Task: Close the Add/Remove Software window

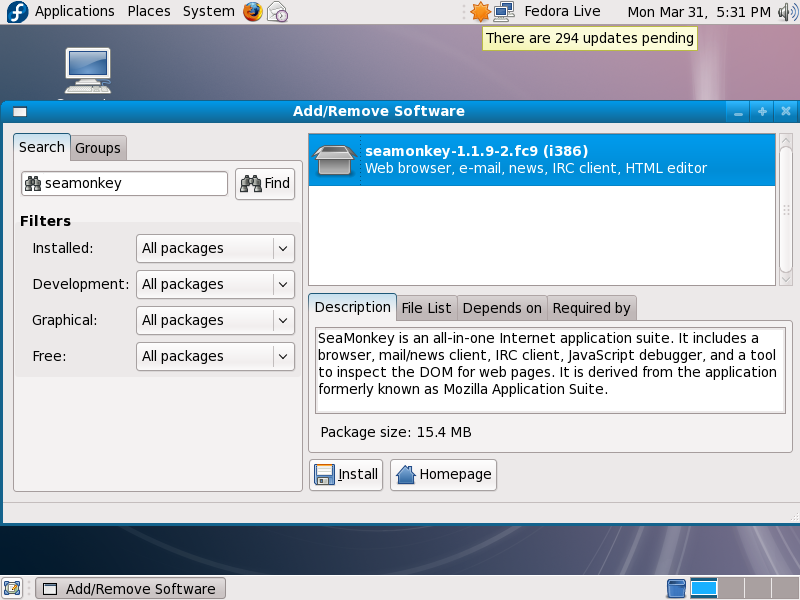Action: point(786,112)
